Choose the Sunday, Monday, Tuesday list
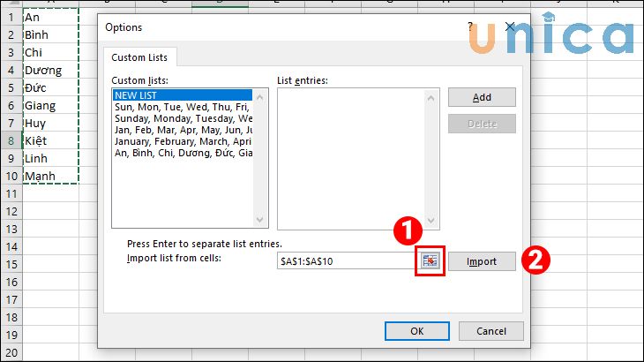This screenshot has width=644, height=362. [183, 118]
